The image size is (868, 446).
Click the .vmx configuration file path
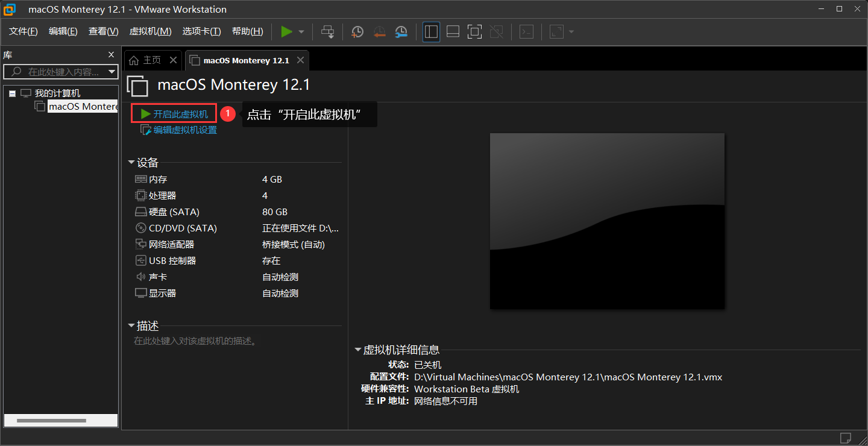click(x=568, y=377)
